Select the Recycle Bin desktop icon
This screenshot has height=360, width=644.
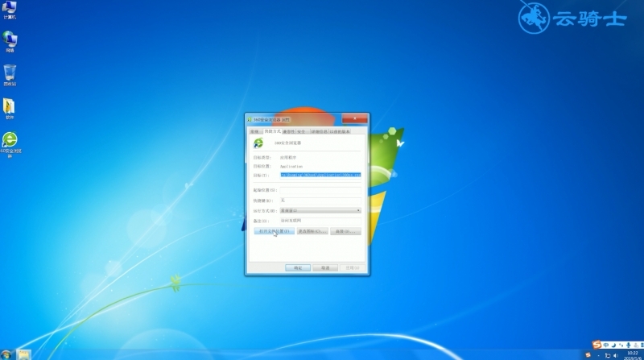coord(10,75)
